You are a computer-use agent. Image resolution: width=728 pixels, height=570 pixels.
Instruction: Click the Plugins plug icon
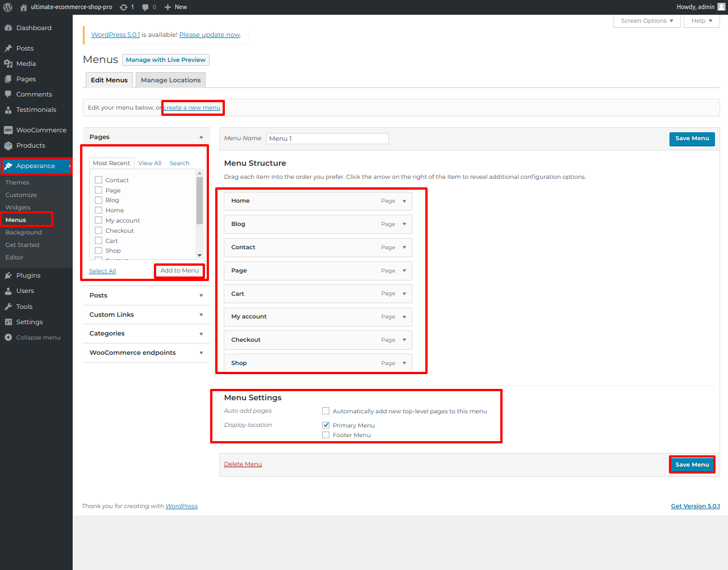point(9,275)
